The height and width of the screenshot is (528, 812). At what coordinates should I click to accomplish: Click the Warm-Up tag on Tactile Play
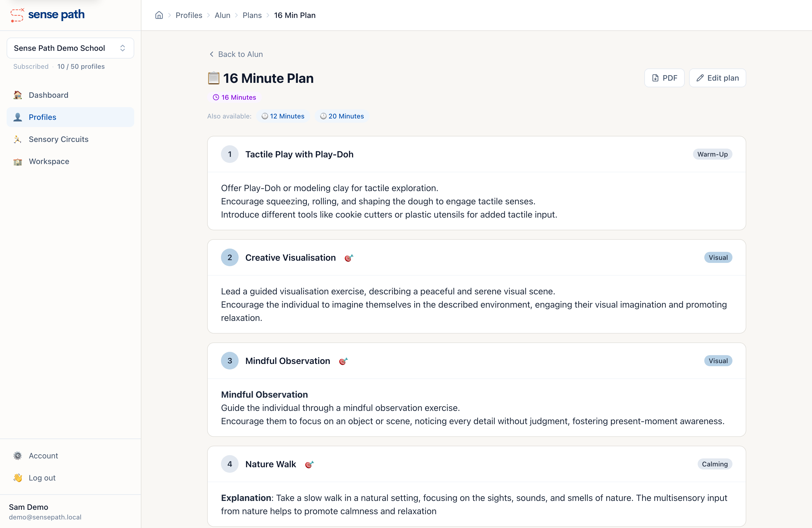point(712,155)
